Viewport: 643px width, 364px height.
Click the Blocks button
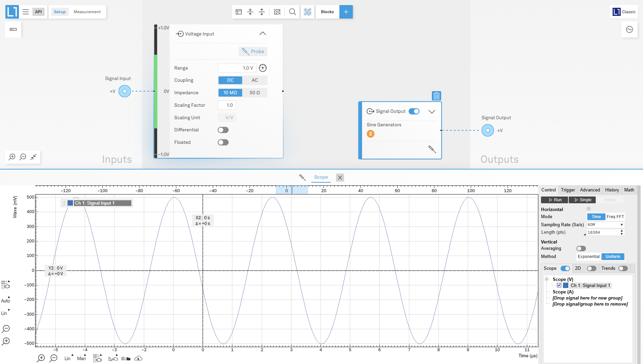coord(327,12)
